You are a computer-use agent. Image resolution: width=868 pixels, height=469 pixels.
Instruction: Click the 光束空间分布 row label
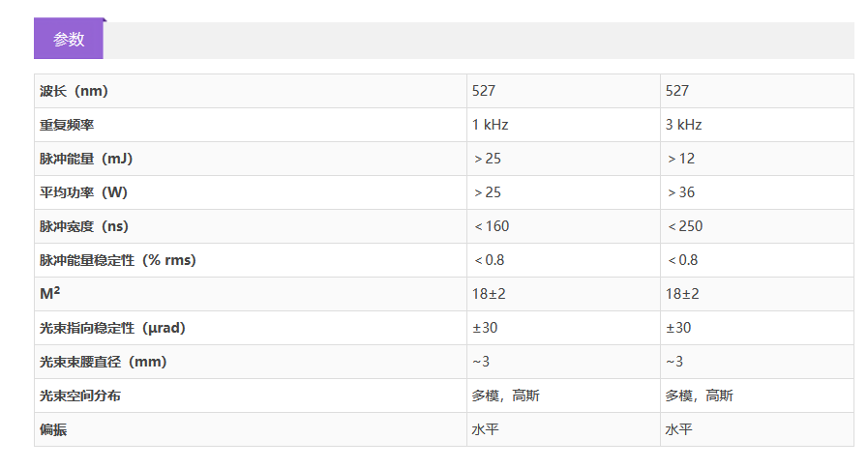pyautogui.click(x=80, y=396)
